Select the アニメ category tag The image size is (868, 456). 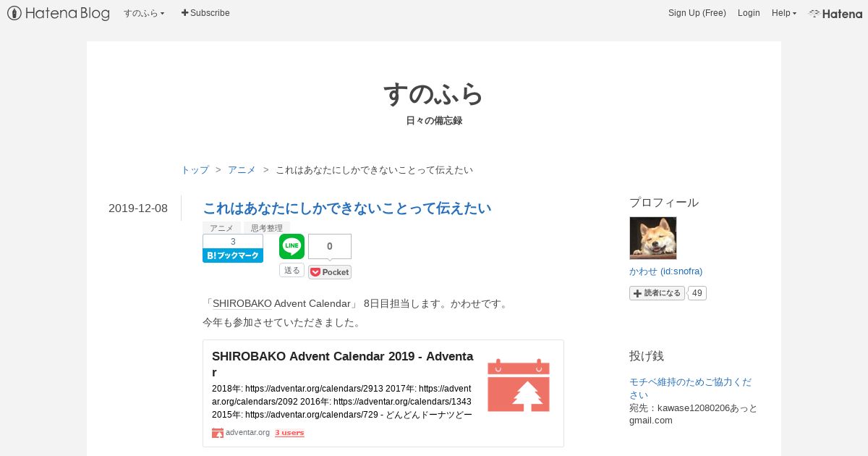(221, 228)
